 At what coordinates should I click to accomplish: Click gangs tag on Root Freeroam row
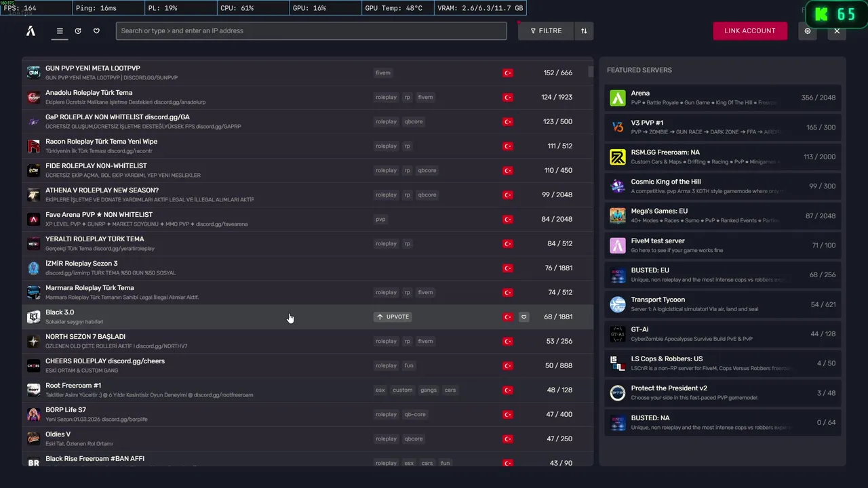(429, 390)
